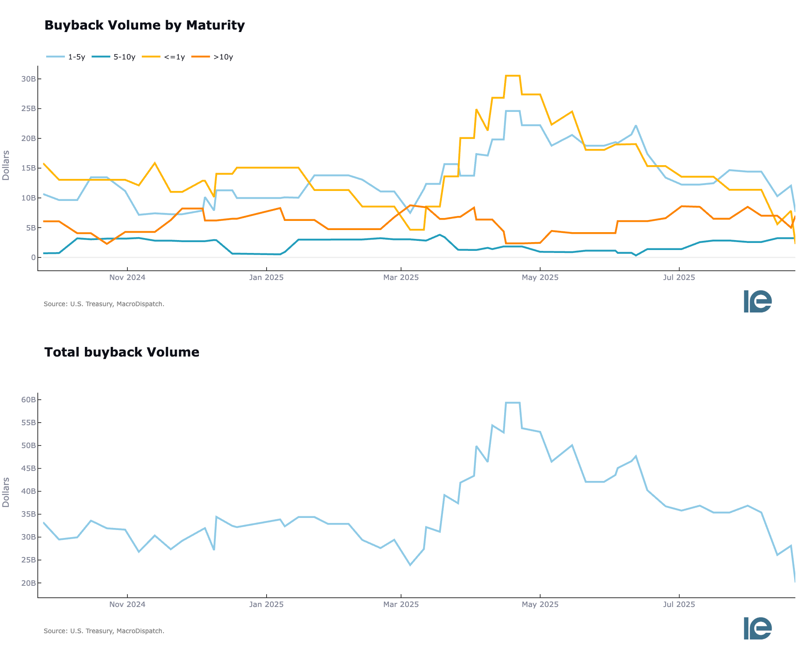Click the May 2025 tick on top chart
Image resolution: width=812 pixels, height=649 pixels.
[x=540, y=277]
